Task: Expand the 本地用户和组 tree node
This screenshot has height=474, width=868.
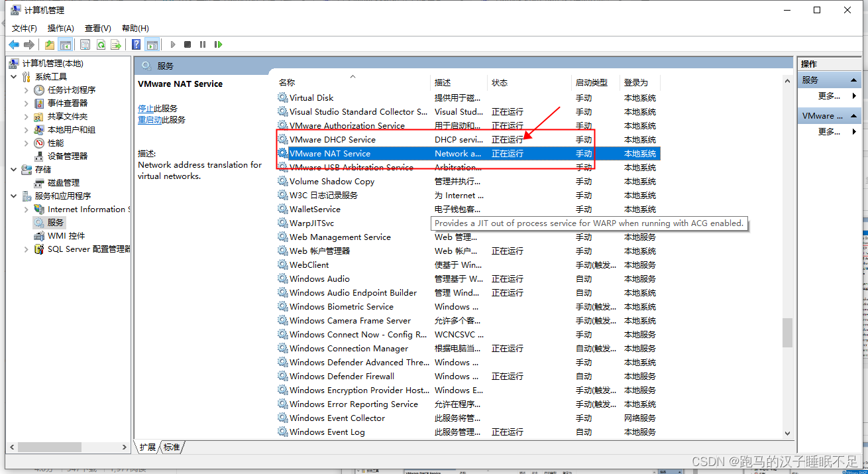Action: tap(27, 129)
